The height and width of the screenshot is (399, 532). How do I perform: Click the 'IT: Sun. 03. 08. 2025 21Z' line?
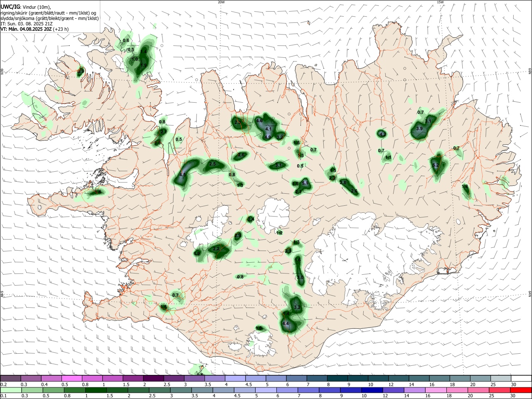(26, 24)
